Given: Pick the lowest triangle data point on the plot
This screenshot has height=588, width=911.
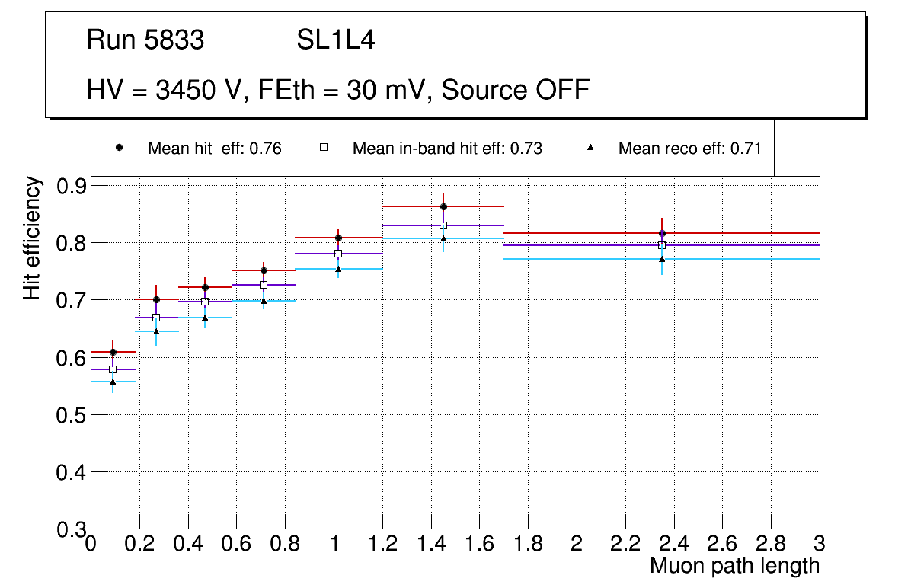Looking at the screenshot, I should [113, 382].
